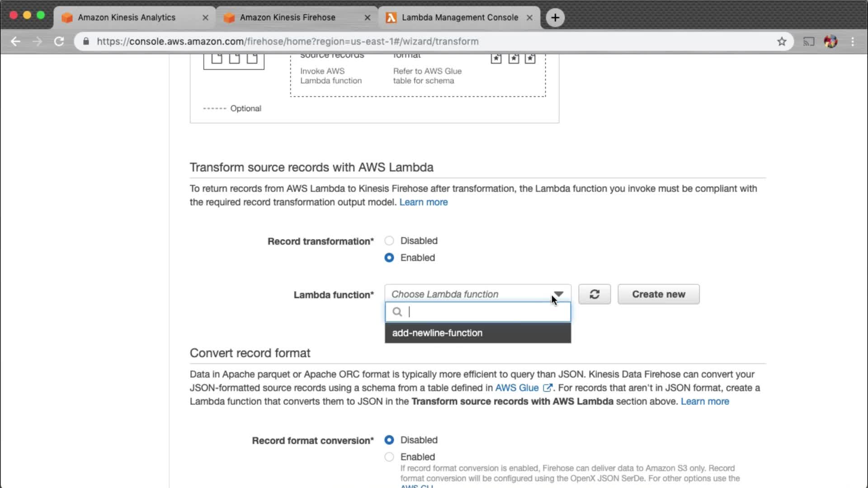Open a new browser tab with plus icon
This screenshot has width=868, height=488.
tap(555, 18)
